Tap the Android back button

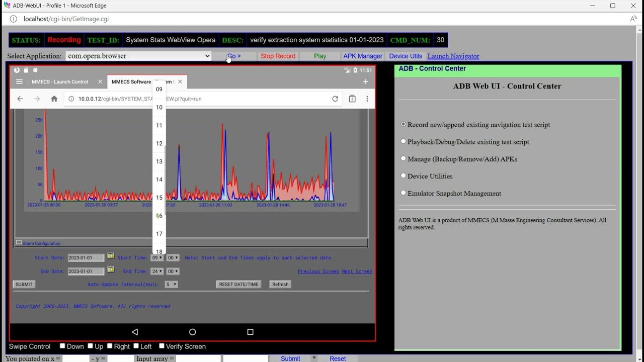click(x=135, y=332)
